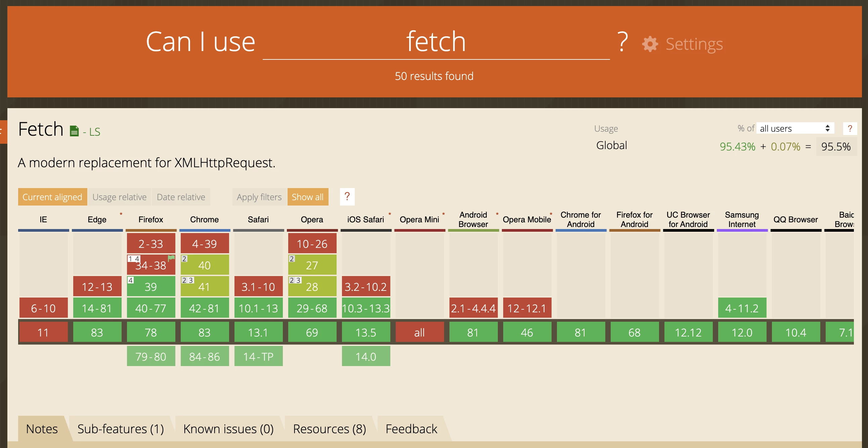Click the question mark beside the search field
868x448 pixels.
point(622,42)
